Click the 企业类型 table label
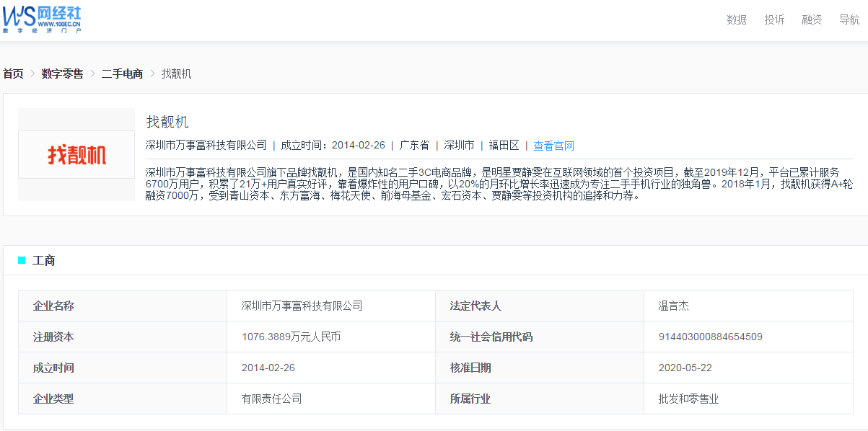This screenshot has height=431, width=868. [x=53, y=399]
